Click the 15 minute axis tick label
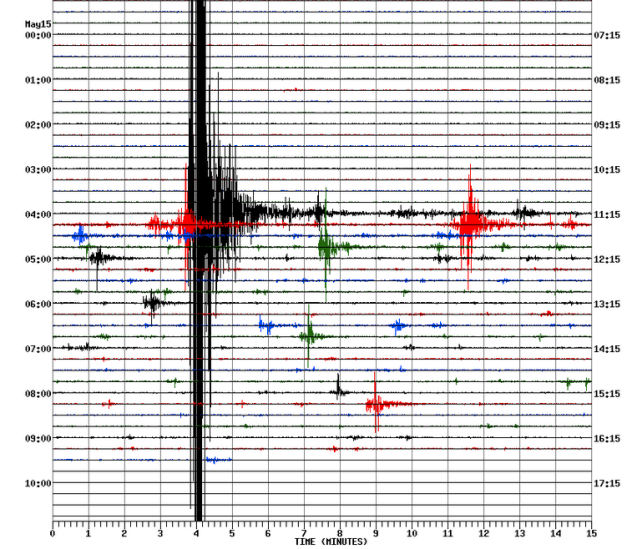 pos(591,534)
